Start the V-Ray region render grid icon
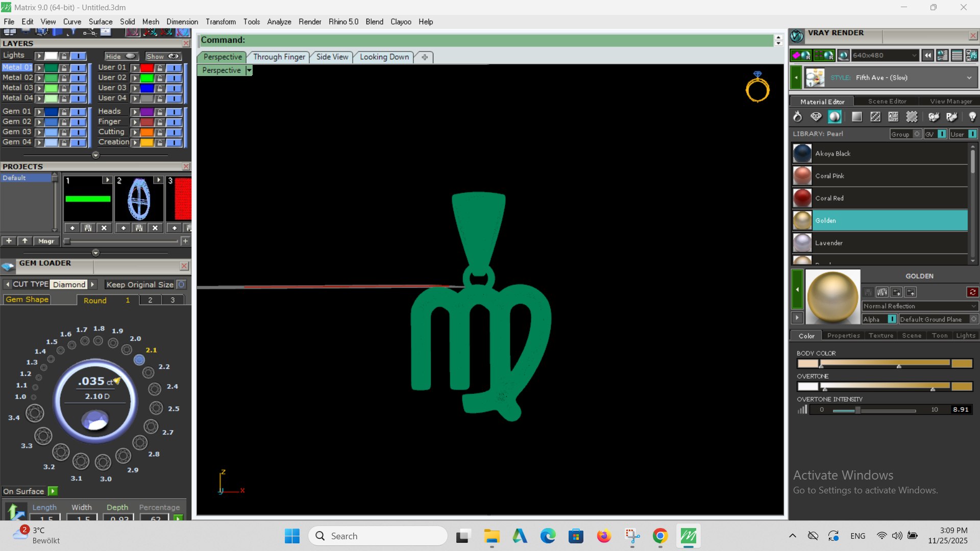Screen dimensions: 980x551 pyautogui.click(x=824, y=55)
